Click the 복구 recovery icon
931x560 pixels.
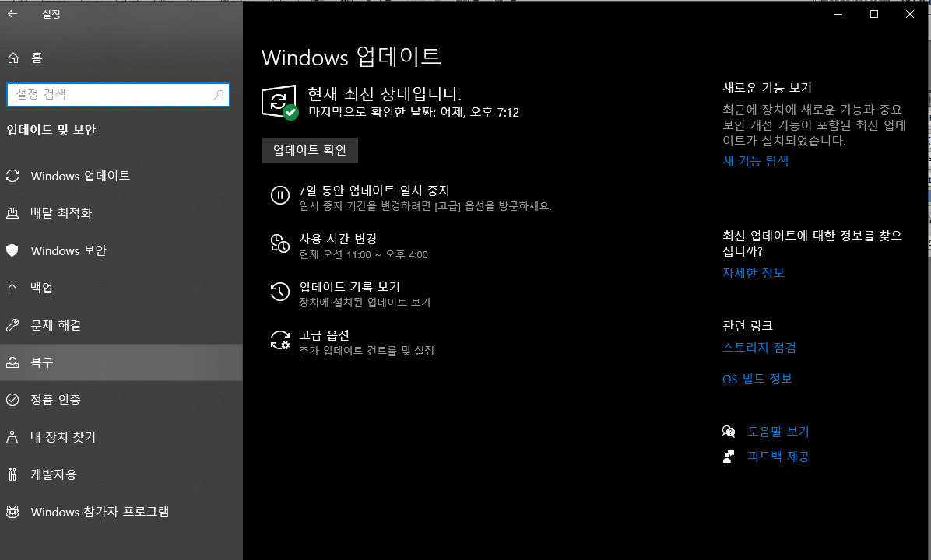(12, 362)
